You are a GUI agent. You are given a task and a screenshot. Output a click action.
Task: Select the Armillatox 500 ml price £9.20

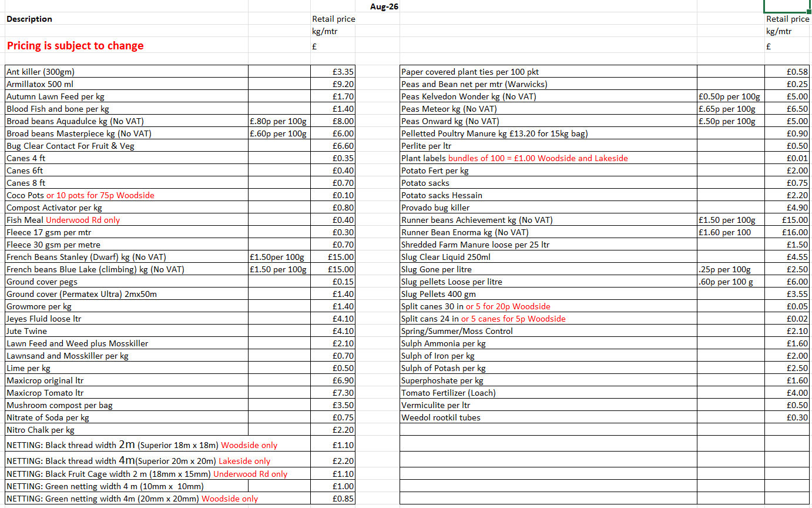(333, 84)
